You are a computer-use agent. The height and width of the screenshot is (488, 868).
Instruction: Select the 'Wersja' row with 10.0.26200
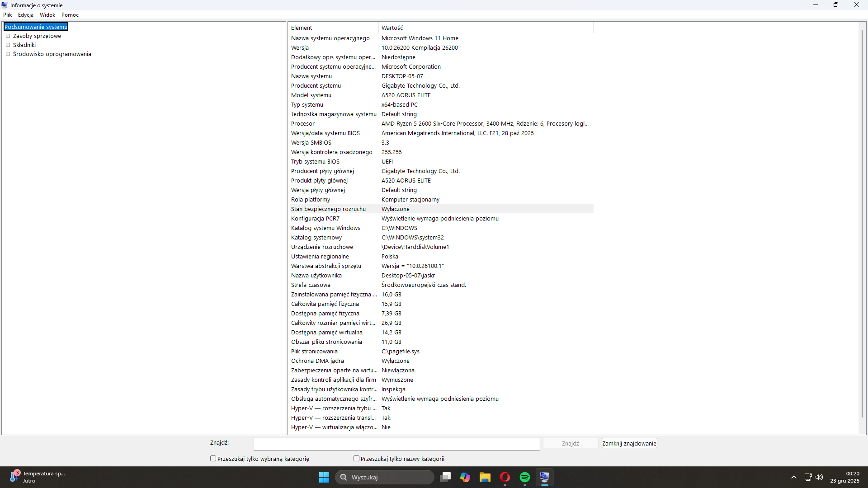pos(441,48)
